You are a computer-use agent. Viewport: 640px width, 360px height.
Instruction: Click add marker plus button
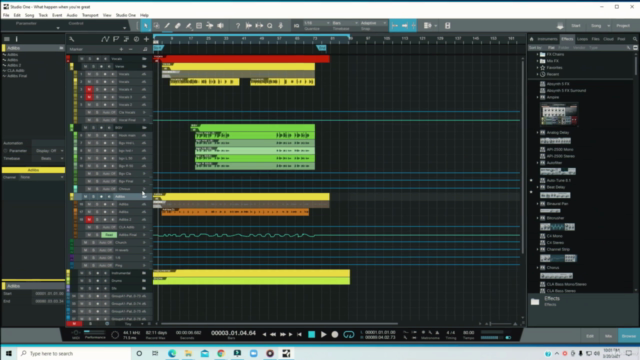pyautogui.click(x=121, y=49)
